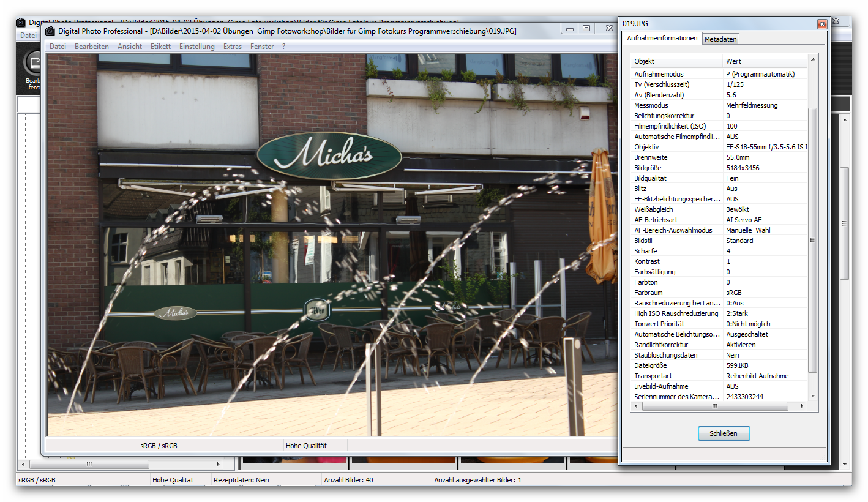
Task: Click the info list vertical scrollbar thumb
Action: pos(813,240)
